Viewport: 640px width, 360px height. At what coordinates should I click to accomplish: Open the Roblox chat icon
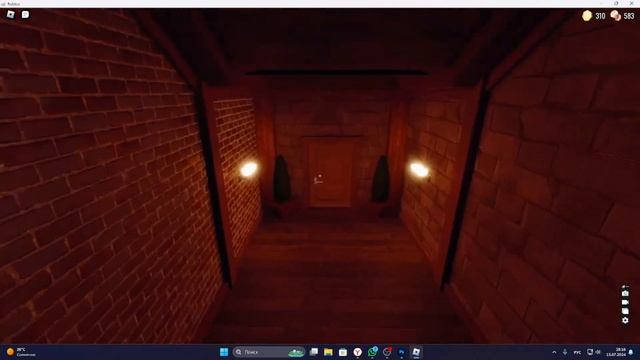25,15
